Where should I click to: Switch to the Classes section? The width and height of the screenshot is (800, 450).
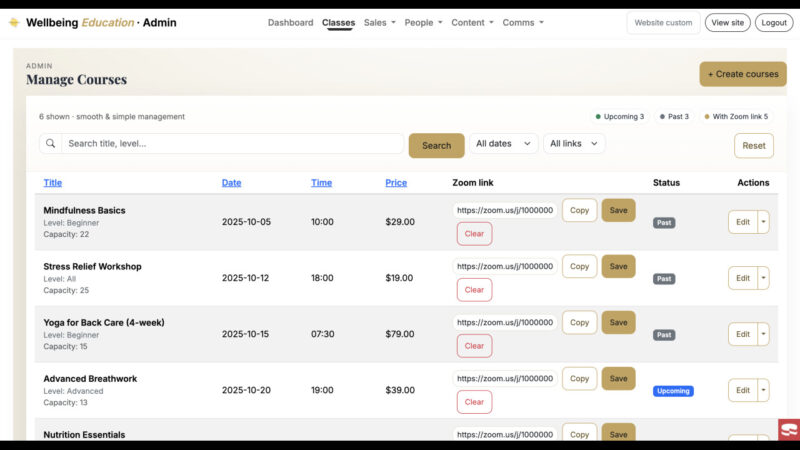pos(338,22)
